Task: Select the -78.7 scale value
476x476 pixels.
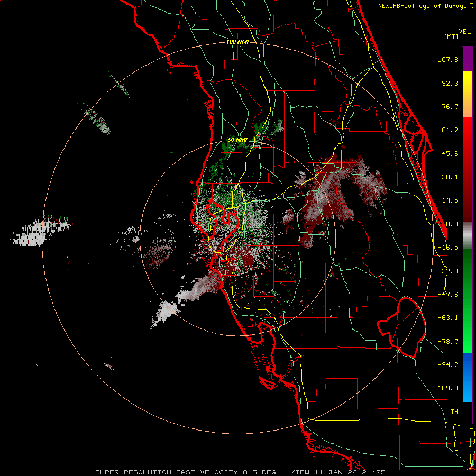Action: tap(448, 342)
